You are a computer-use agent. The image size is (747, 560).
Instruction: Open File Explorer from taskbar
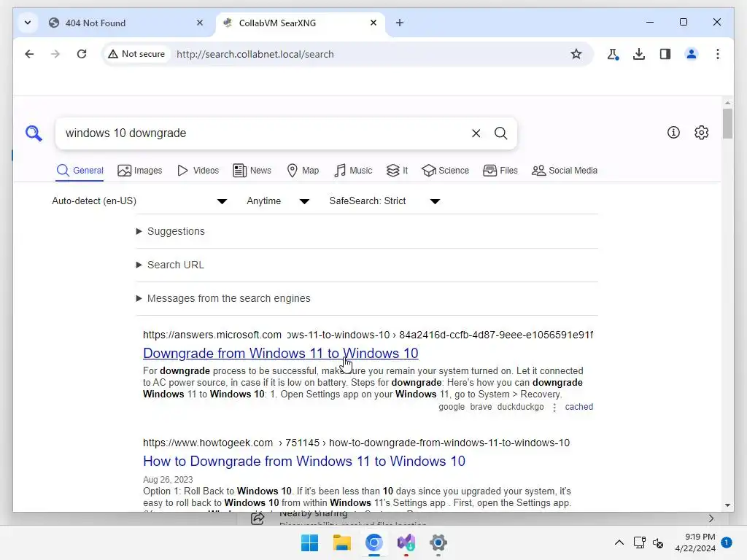[x=341, y=542]
